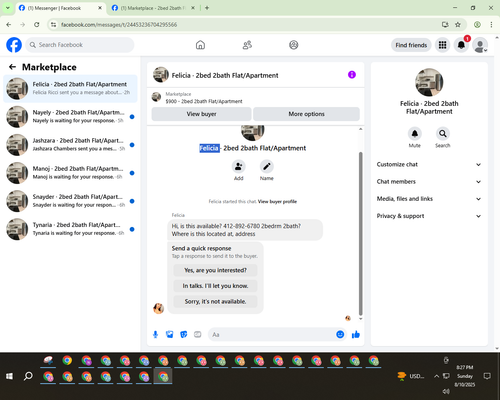Open Manoj conversation in the list

click(x=70, y=173)
